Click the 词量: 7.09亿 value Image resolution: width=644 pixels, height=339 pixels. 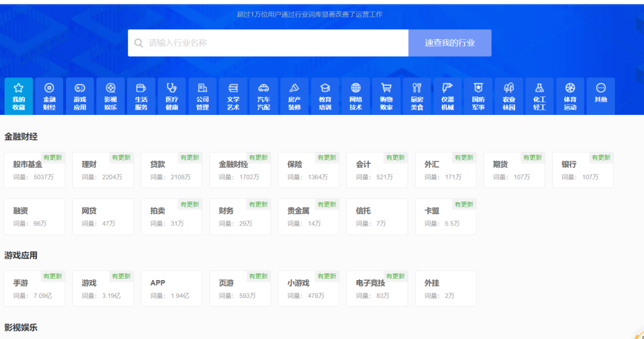[x=32, y=296]
